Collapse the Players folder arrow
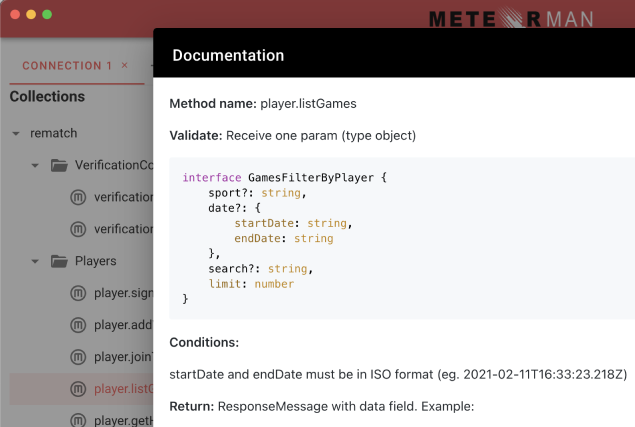Image resolution: width=635 pixels, height=427 pixels. tap(35, 261)
